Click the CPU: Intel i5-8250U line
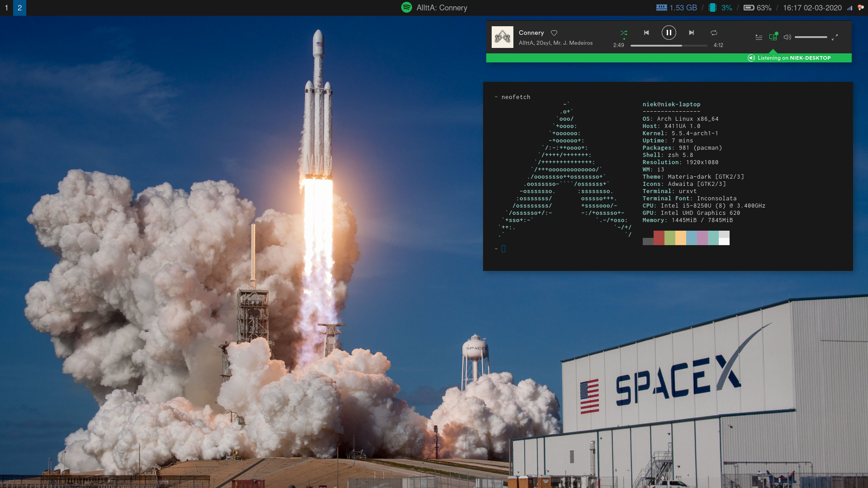The height and width of the screenshot is (488, 868). (x=704, y=205)
